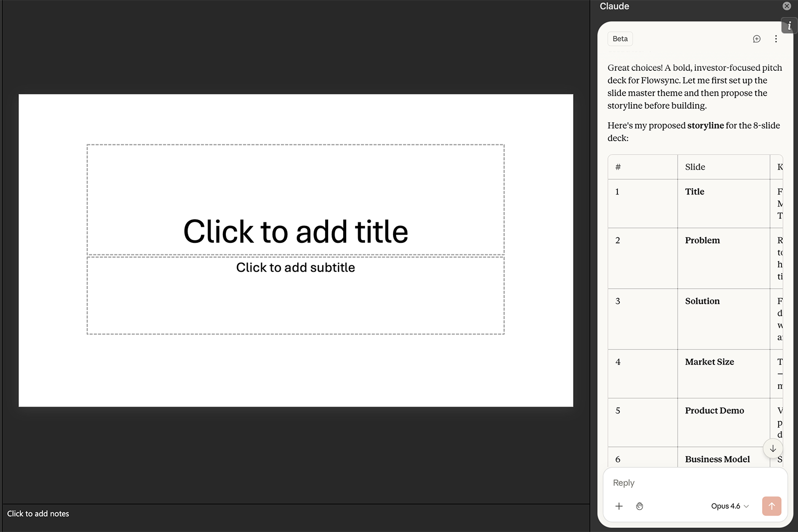This screenshot has width=798, height=532.
Task: Click the Solution cell in the table
Action: [702, 301]
